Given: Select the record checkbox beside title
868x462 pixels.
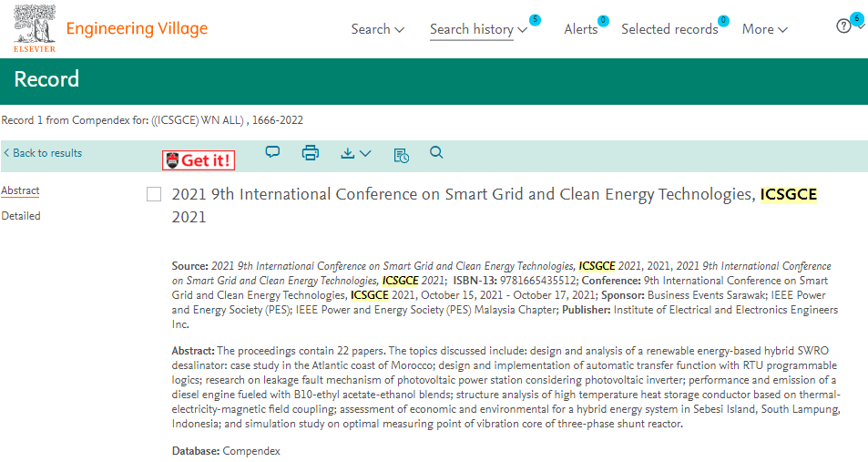Looking at the screenshot, I should tap(154, 194).
